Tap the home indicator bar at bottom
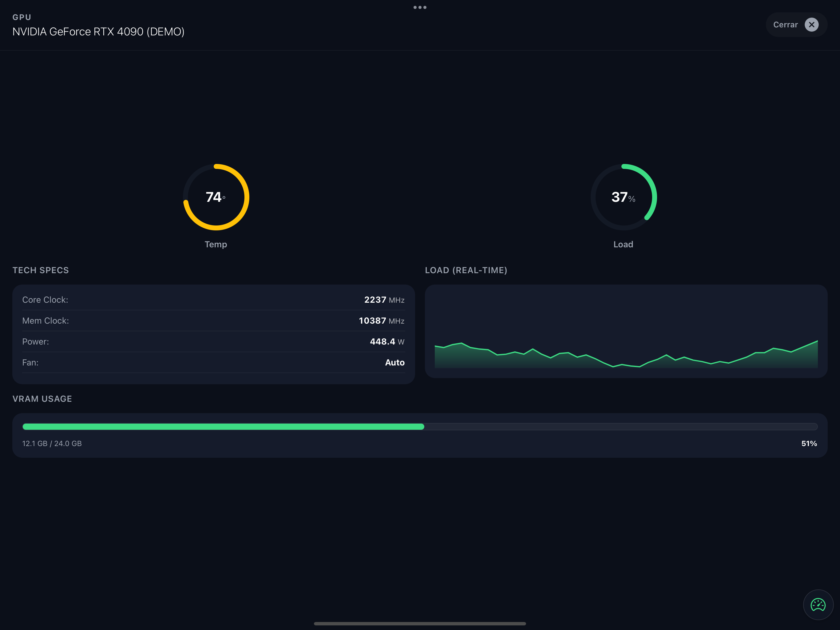The image size is (840, 630). tap(420, 624)
